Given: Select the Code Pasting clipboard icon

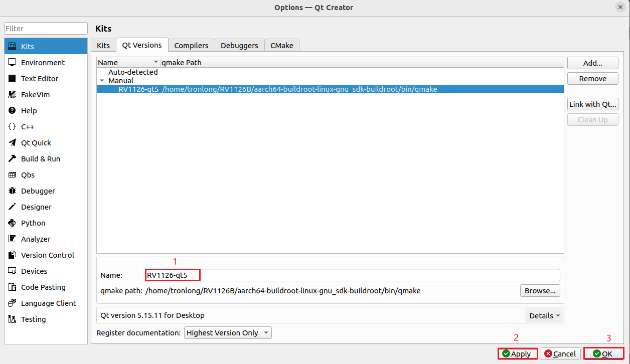Looking at the screenshot, I should pos(13,287).
